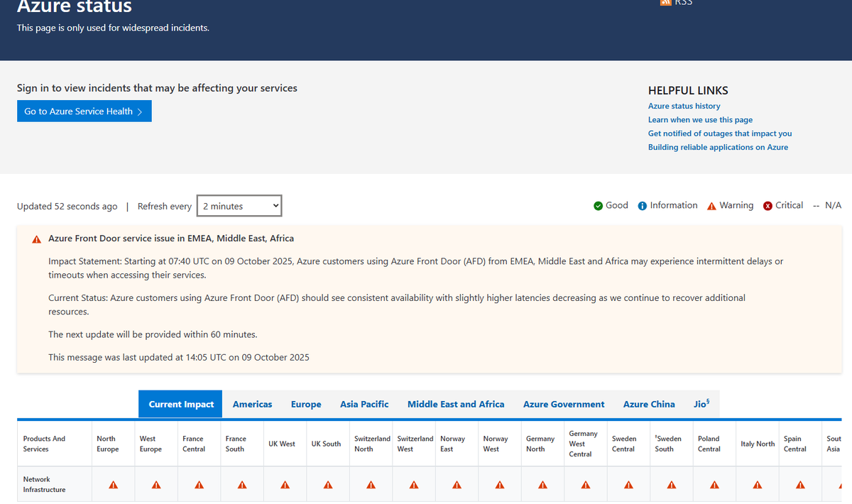The height and width of the screenshot is (504, 852).
Task: Click France South network warning icon
Action: point(242,485)
